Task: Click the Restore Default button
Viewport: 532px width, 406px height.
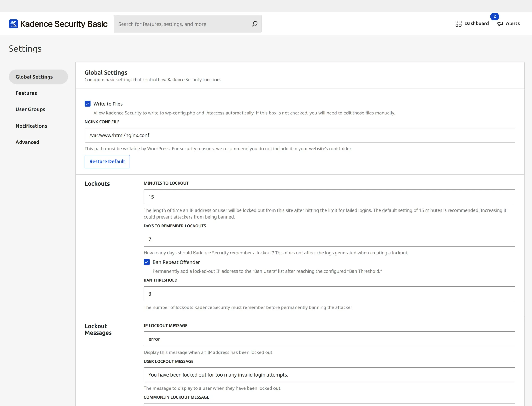Action: tap(107, 161)
